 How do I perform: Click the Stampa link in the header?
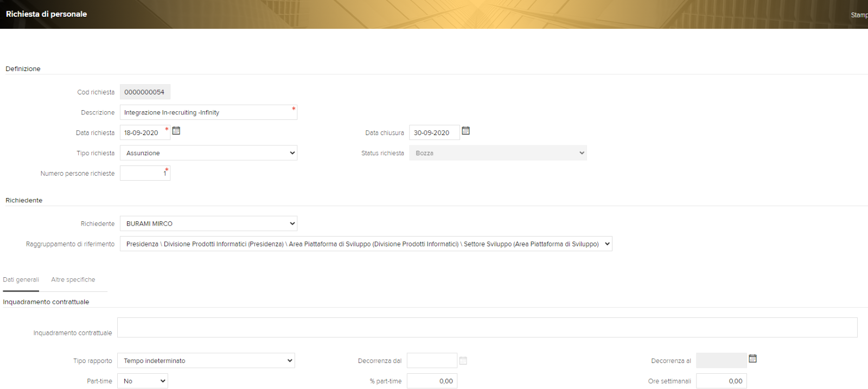(x=859, y=15)
